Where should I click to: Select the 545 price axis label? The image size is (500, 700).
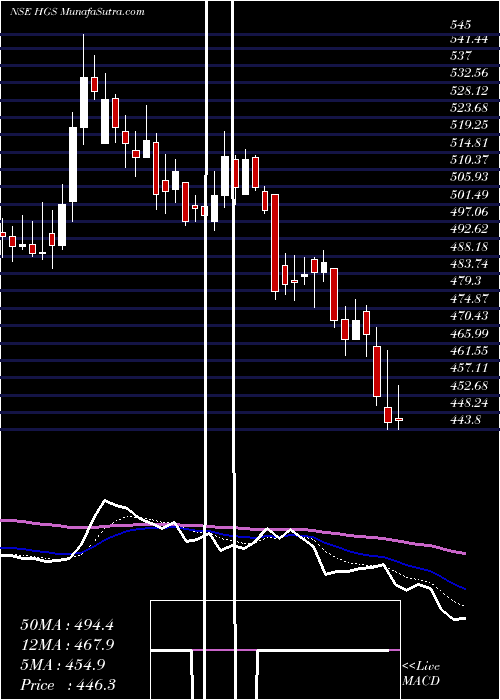(x=461, y=25)
